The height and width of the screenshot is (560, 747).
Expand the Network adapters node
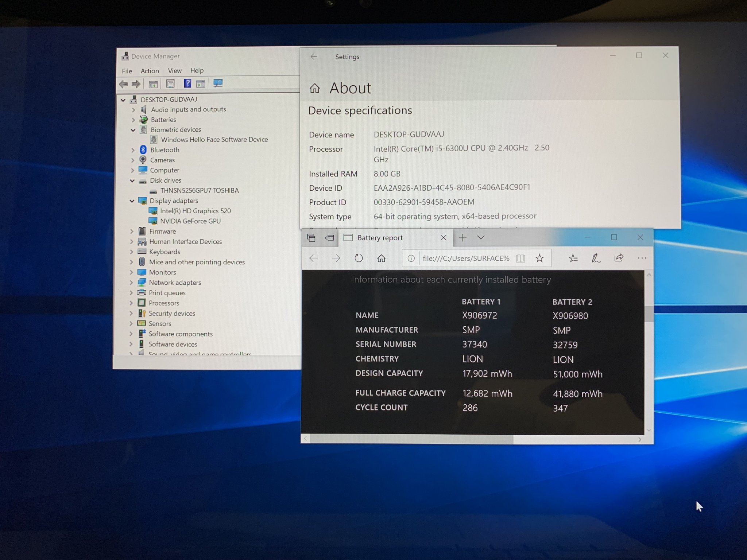coord(131,283)
